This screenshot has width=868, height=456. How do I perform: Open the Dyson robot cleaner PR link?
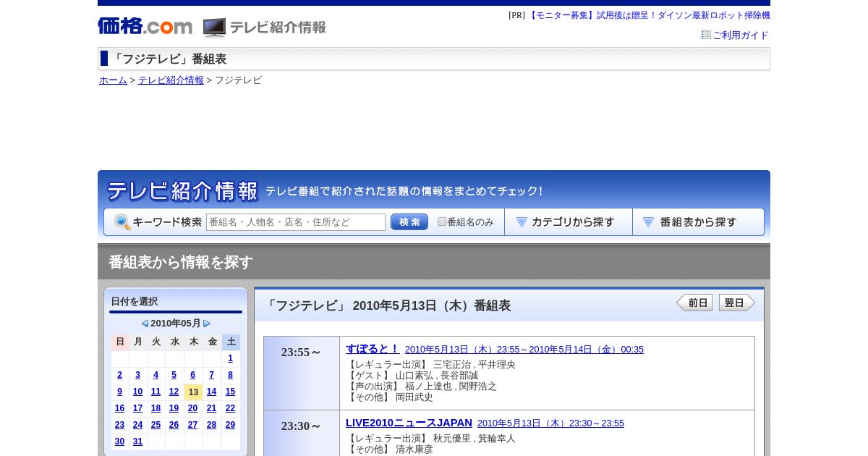(x=648, y=15)
